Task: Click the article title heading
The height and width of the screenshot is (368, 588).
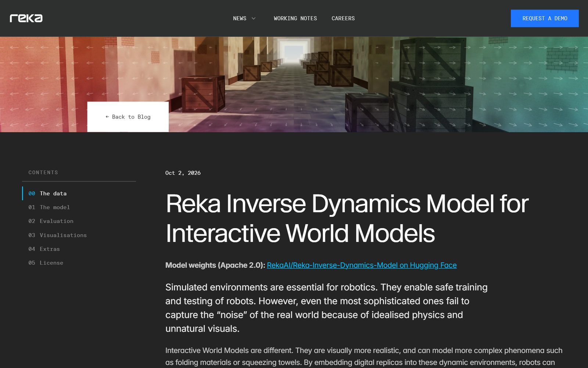Action: [347, 219]
